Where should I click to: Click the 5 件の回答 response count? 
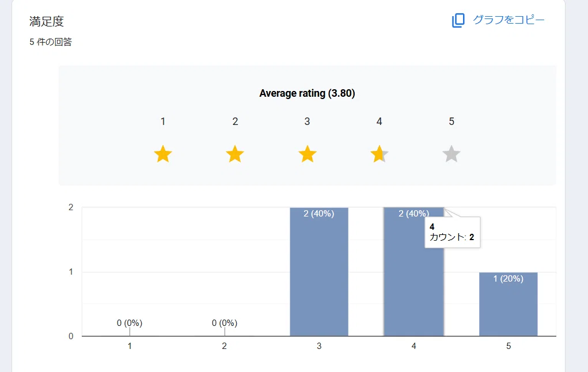tap(51, 41)
